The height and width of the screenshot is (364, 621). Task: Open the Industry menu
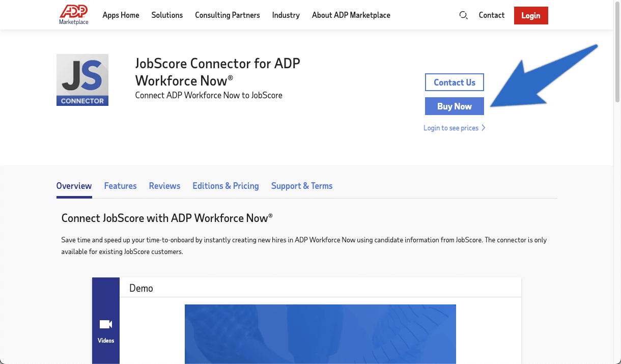286,15
